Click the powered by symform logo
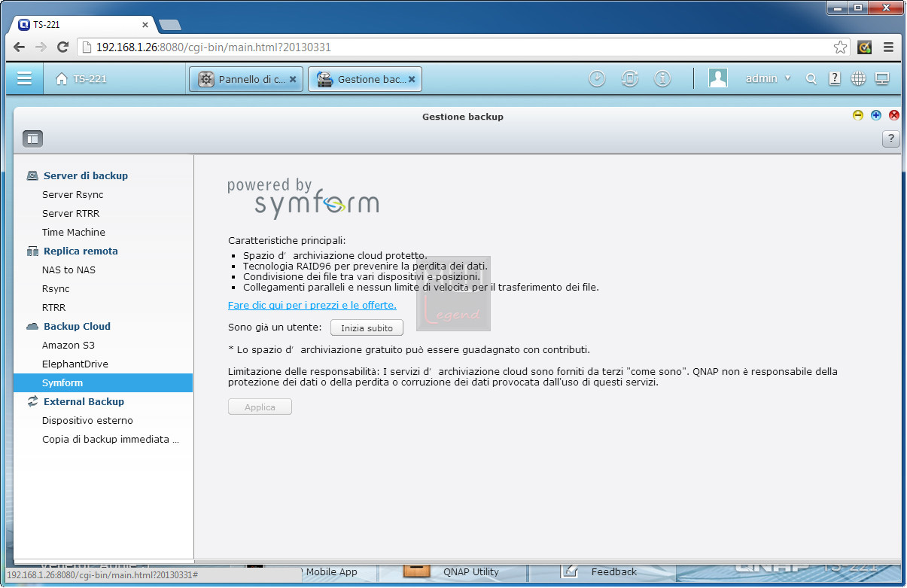Screen dimensions: 907x588 click(x=303, y=198)
